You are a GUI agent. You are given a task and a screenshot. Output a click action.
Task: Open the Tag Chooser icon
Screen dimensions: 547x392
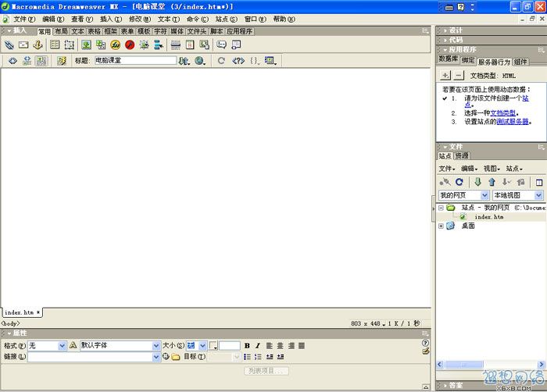236,45
